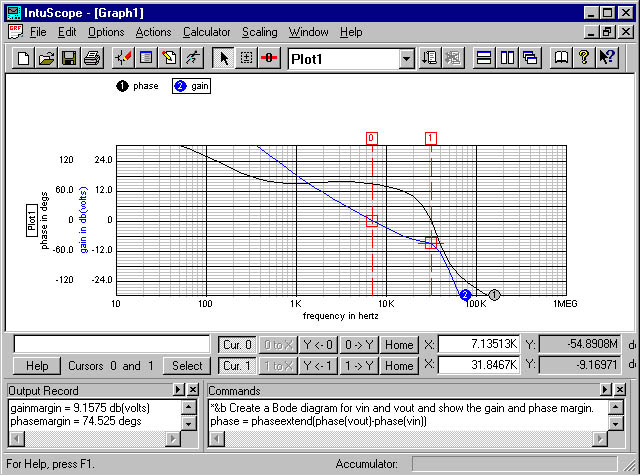The height and width of the screenshot is (476, 640).
Task: Click the question mark help icon
Action: click(583, 58)
